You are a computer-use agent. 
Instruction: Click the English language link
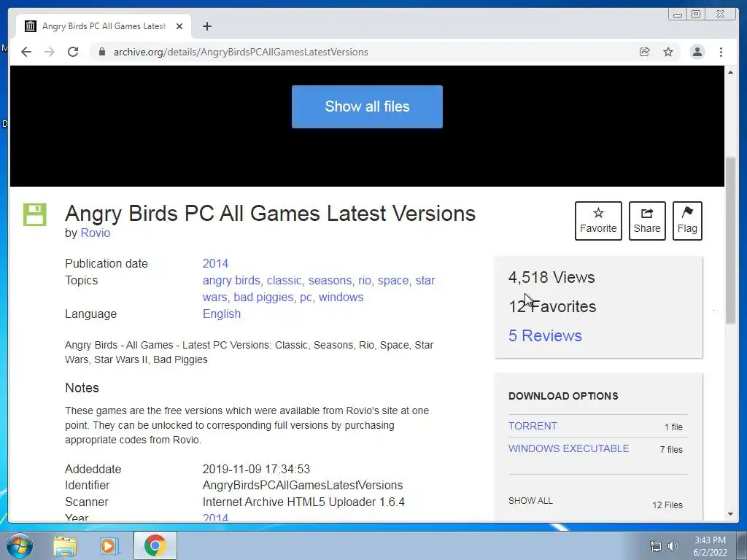[x=222, y=314]
